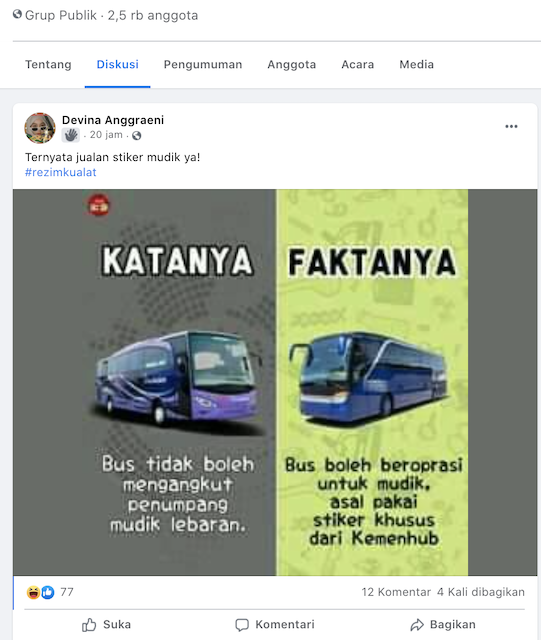Click the laughing reaction emoji

coord(33,592)
